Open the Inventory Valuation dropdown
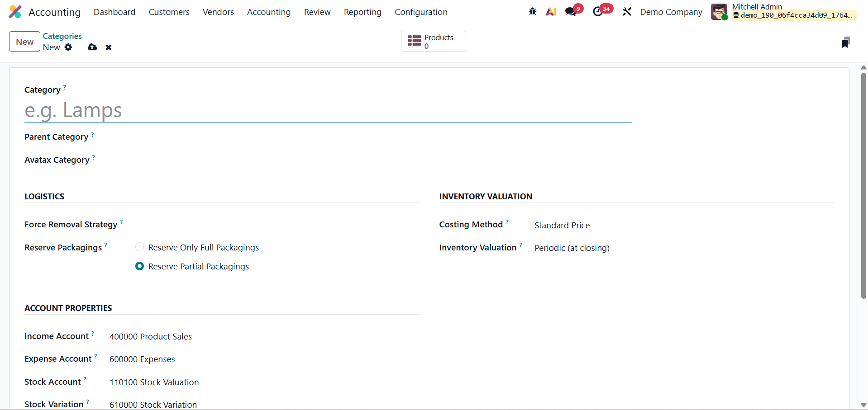This screenshot has width=868, height=410. pyautogui.click(x=572, y=248)
